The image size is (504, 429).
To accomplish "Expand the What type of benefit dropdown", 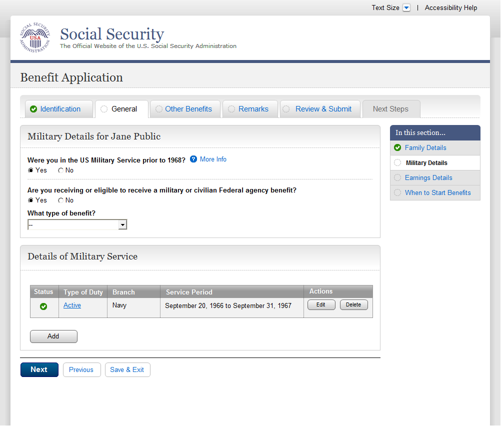I will pyautogui.click(x=122, y=225).
